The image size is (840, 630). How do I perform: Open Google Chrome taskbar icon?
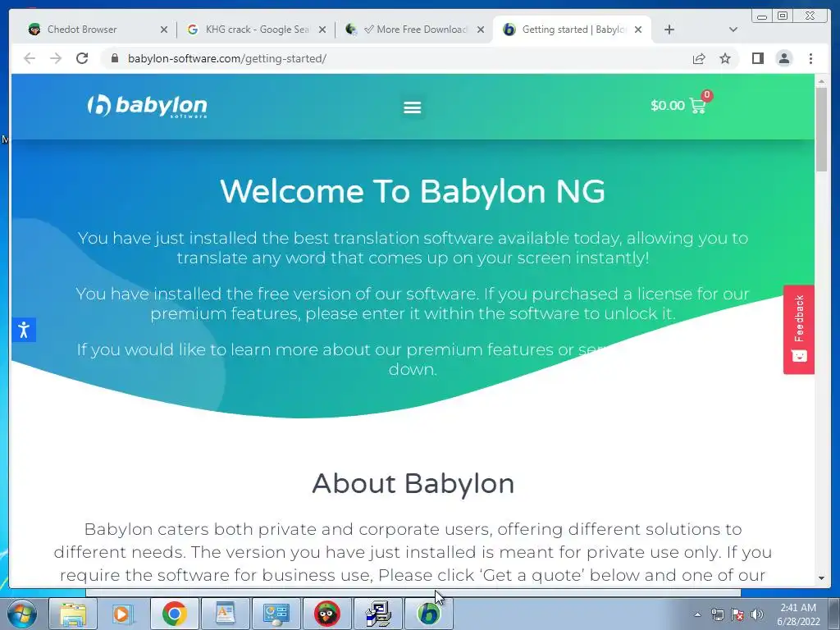point(174,614)
